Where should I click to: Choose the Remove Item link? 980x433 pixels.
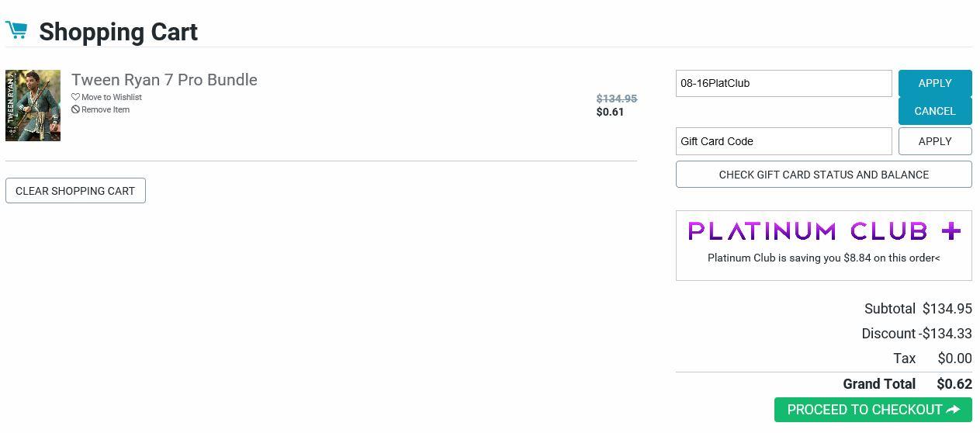pyautogui.click(x=106, y=109)
